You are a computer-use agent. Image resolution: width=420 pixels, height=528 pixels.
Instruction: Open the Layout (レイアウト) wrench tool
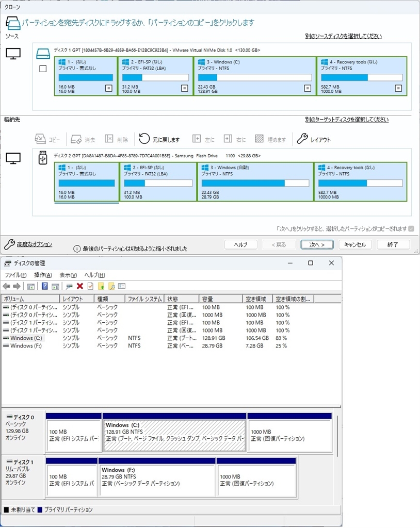click(302, 139)
